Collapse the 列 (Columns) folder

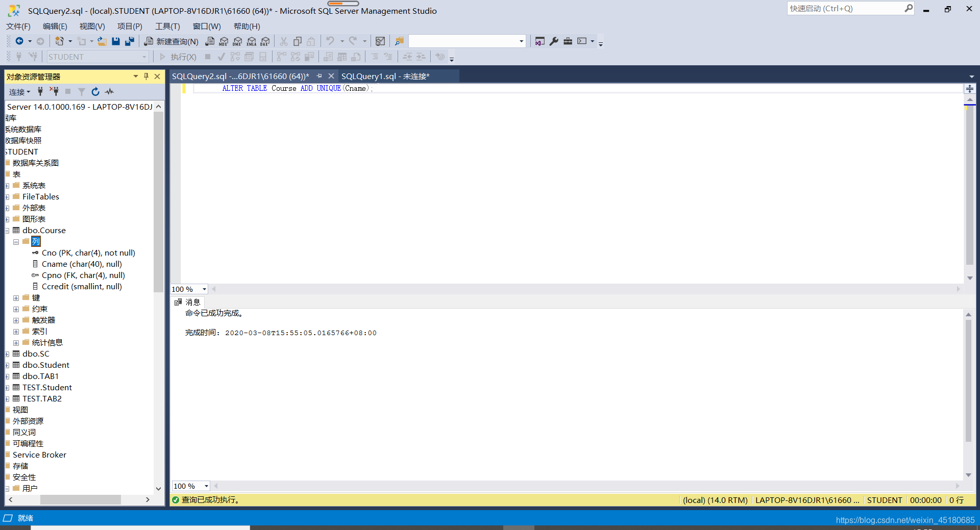[x=16, y=242]
